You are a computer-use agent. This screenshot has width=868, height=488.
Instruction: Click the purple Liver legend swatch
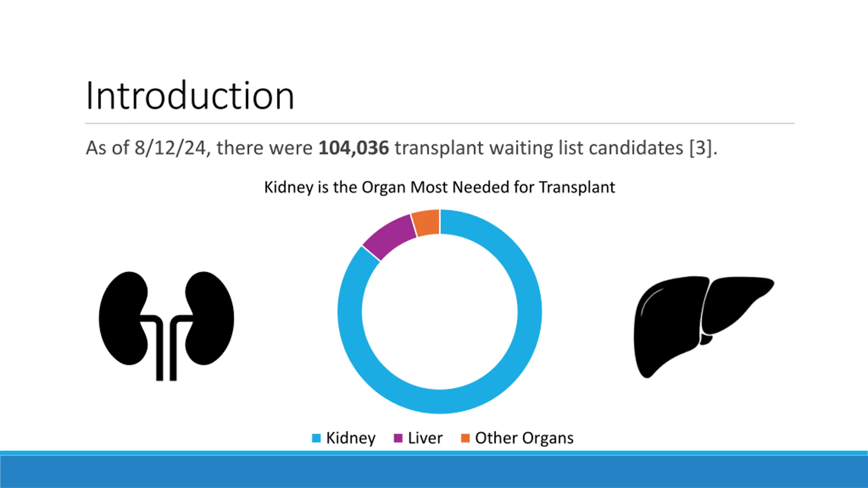click(x=398, y=438)
